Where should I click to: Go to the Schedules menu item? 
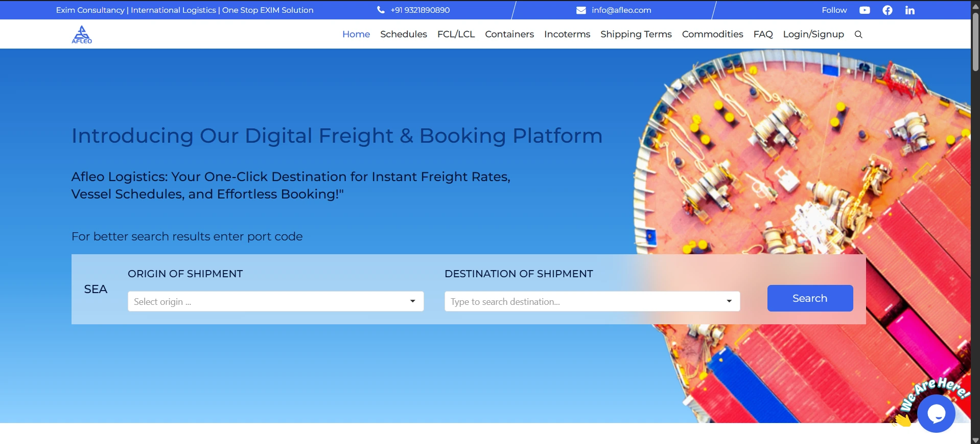(403, 34)
